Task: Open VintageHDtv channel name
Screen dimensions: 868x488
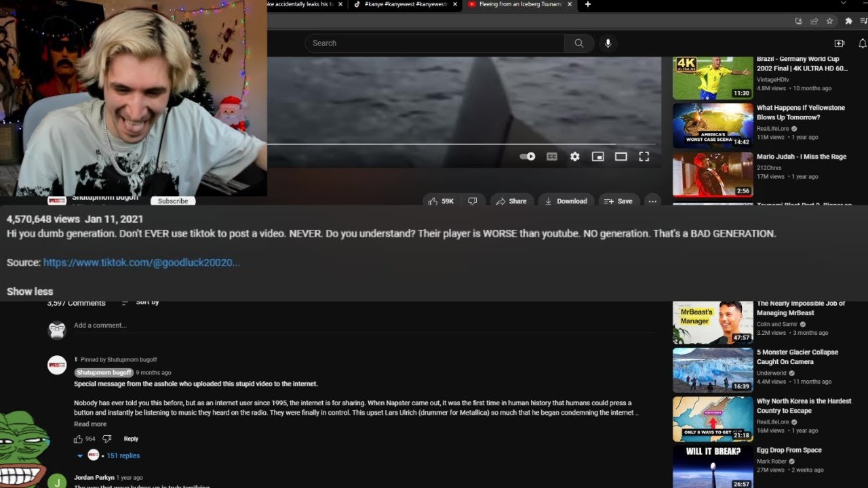Action: (772, 79)
